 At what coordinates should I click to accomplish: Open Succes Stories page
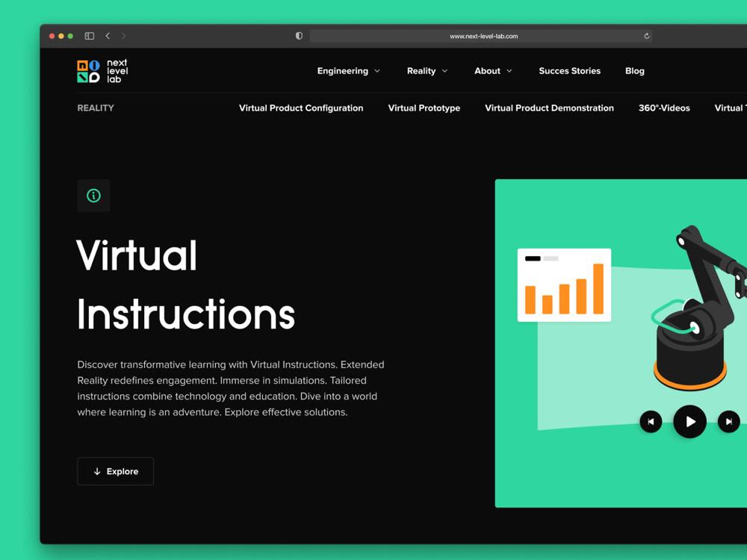[569, 71]
